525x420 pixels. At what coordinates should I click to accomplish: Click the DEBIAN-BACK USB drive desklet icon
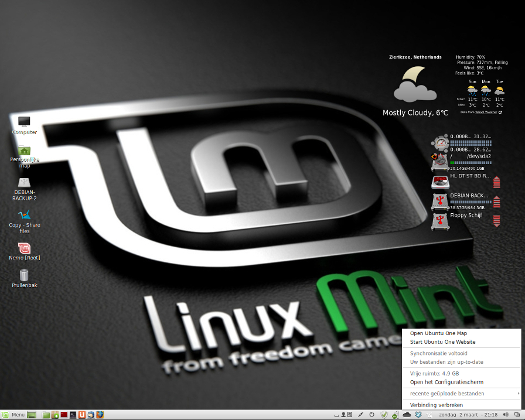pos(439,202)
